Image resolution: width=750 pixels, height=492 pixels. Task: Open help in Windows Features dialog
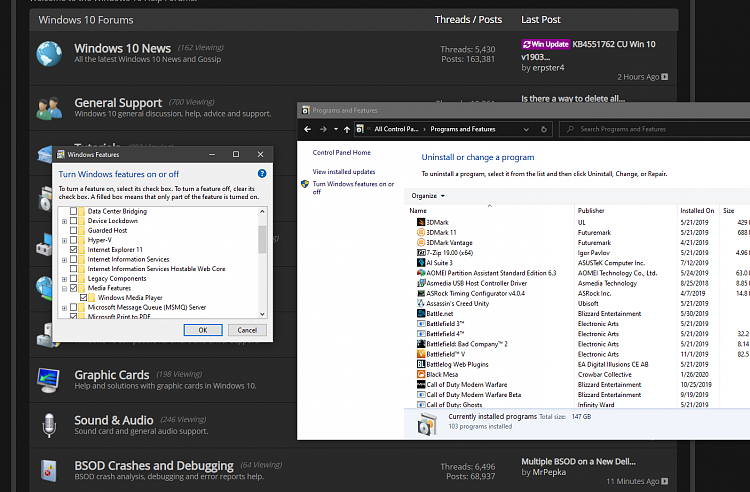(262, 174)
